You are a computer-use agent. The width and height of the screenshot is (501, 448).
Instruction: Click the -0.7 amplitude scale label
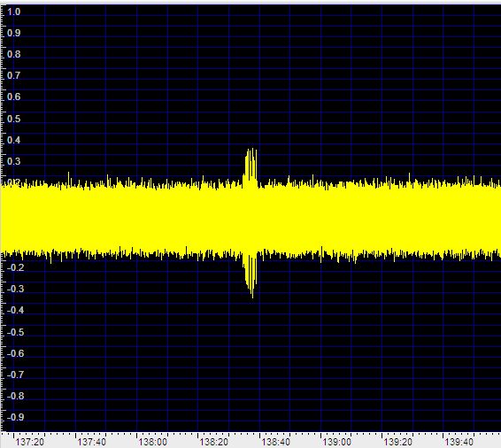pyautogui.click(x=15, y=375)
